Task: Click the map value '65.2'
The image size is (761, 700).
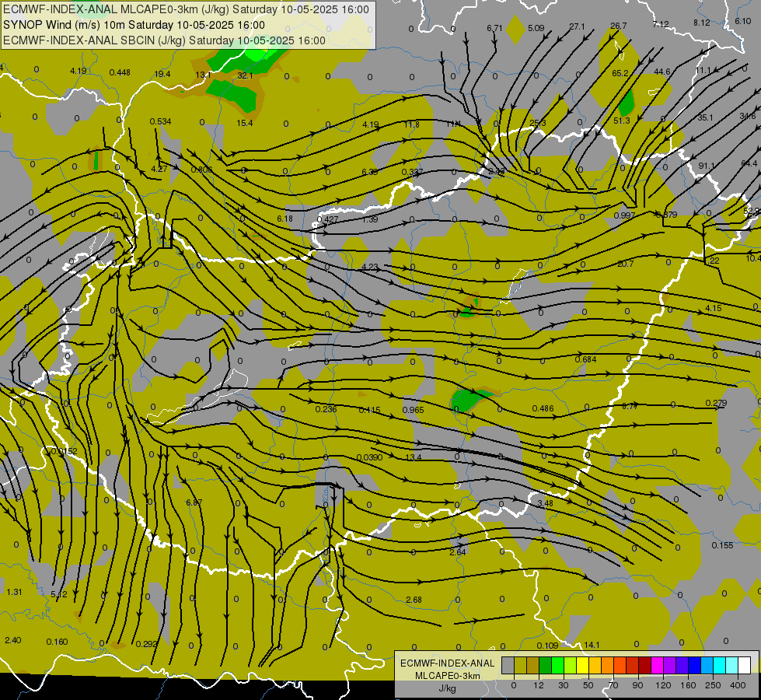Action: pos(620,73)
